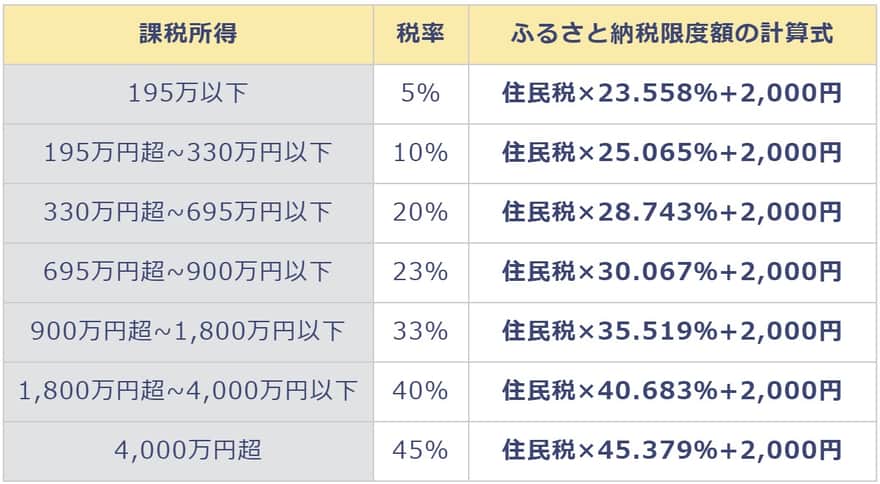Select the 695万円超~900万円以下 cell
880x484 pixels.
[188, 273]
